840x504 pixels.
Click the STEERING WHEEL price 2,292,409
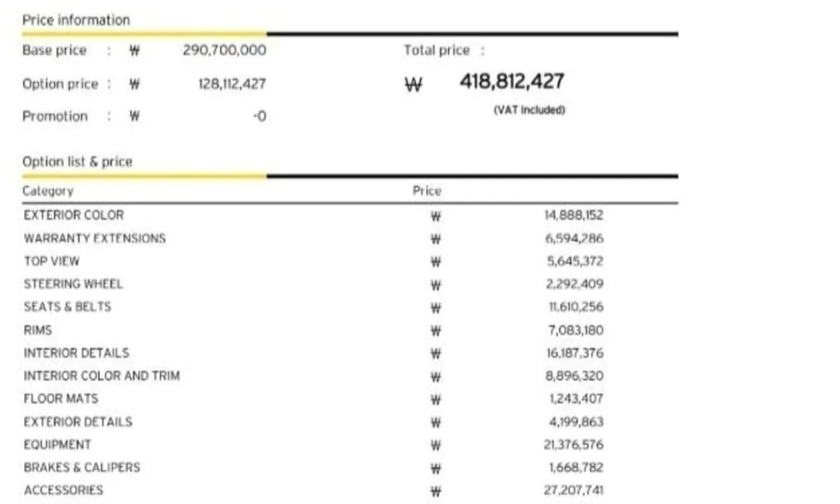point(574,284)
